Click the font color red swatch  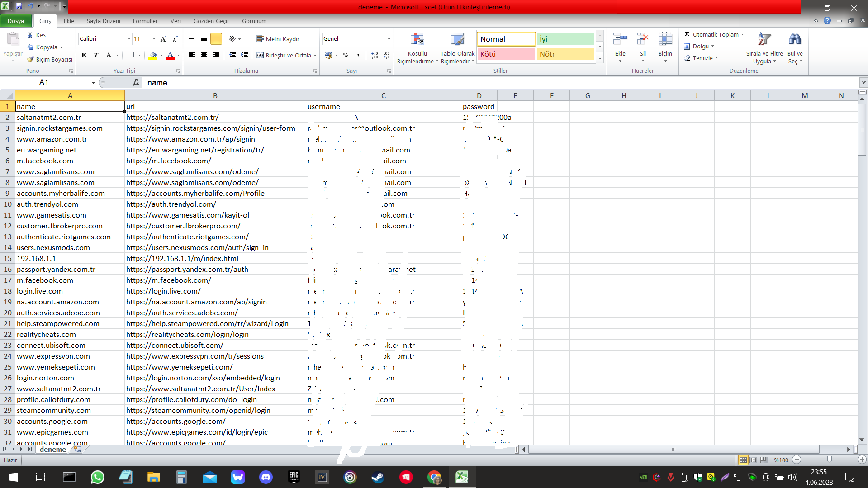(x=170, y=55)
